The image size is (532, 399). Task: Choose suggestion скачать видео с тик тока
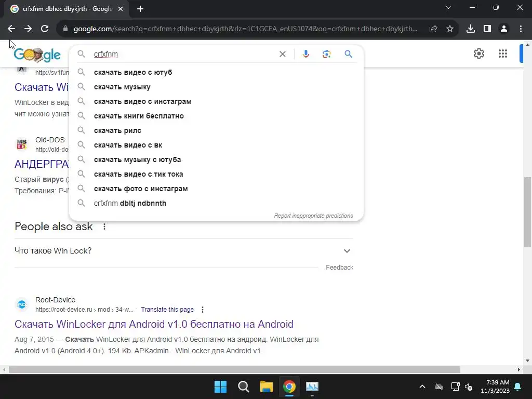point(216,174)
